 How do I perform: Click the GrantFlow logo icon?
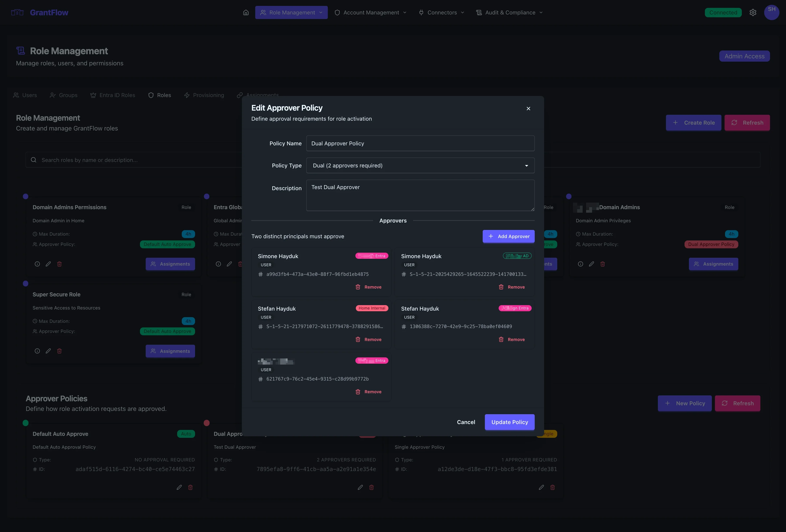pyautogui.click(x=17, y=12)
